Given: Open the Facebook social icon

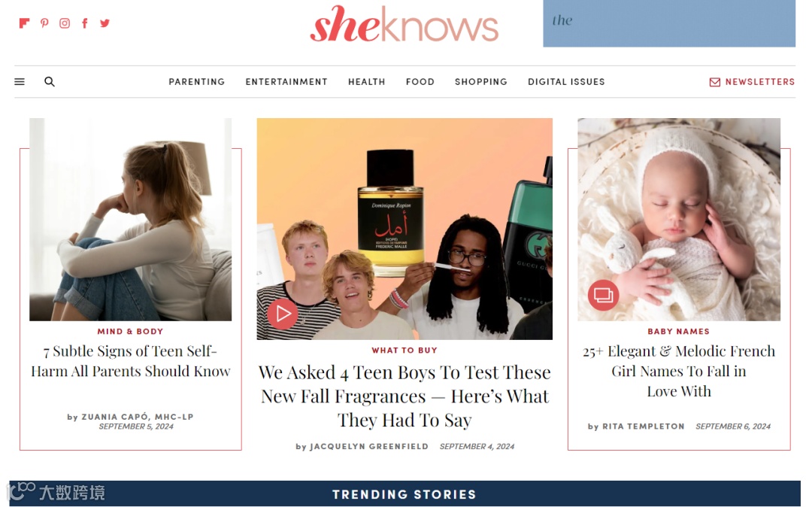Looking at the screenshot, I should coord(85,23).
